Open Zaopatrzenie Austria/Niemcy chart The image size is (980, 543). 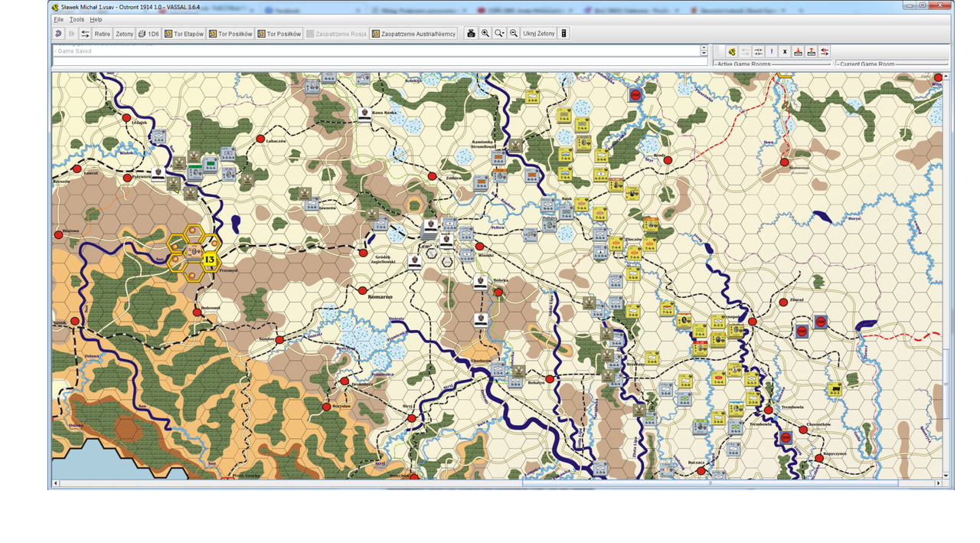pos(413,34)
